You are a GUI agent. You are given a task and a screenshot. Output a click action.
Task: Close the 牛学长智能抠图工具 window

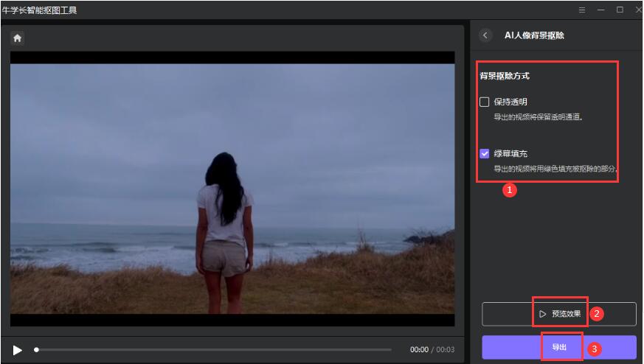(x=638, y=10)
